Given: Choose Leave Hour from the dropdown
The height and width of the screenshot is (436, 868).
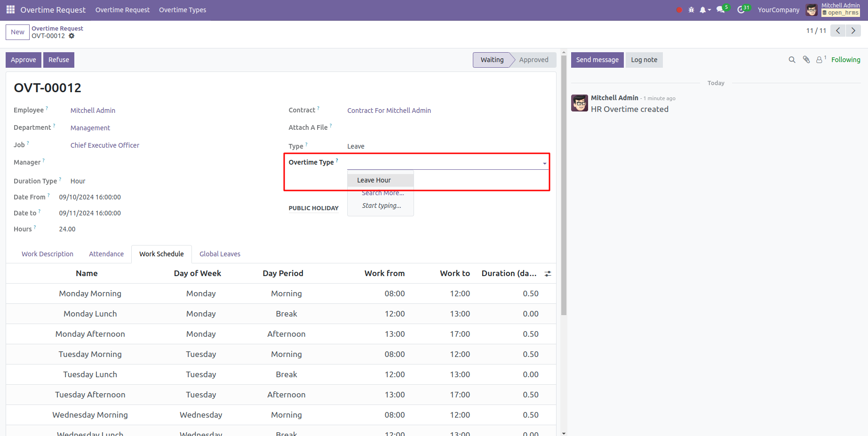Looking at the screenshot, I should click(374, 180).
